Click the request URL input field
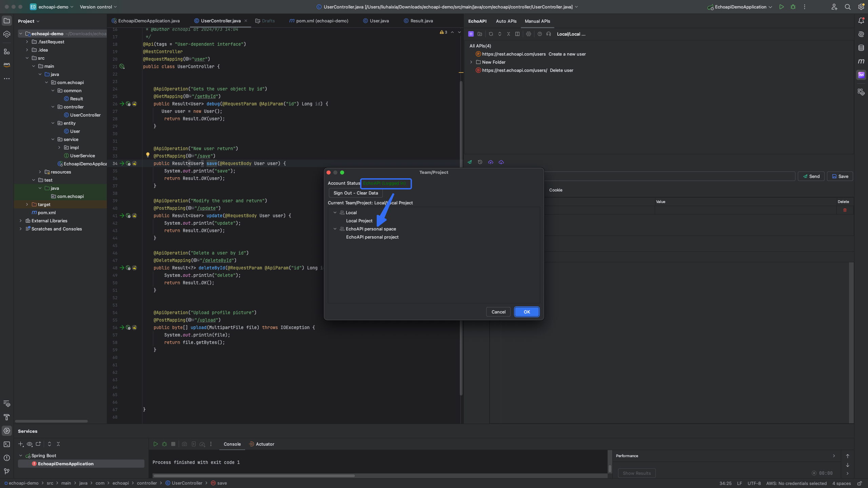868x488 pixels. [x=670, y=176]
